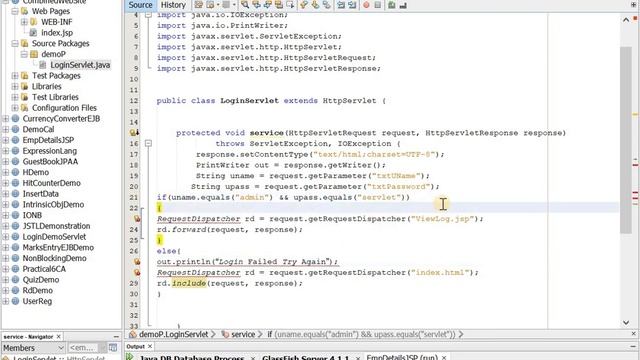Click the Shift Line Left icon
The width and height of the screenshot is (640, 360).
tap(341, 5)
